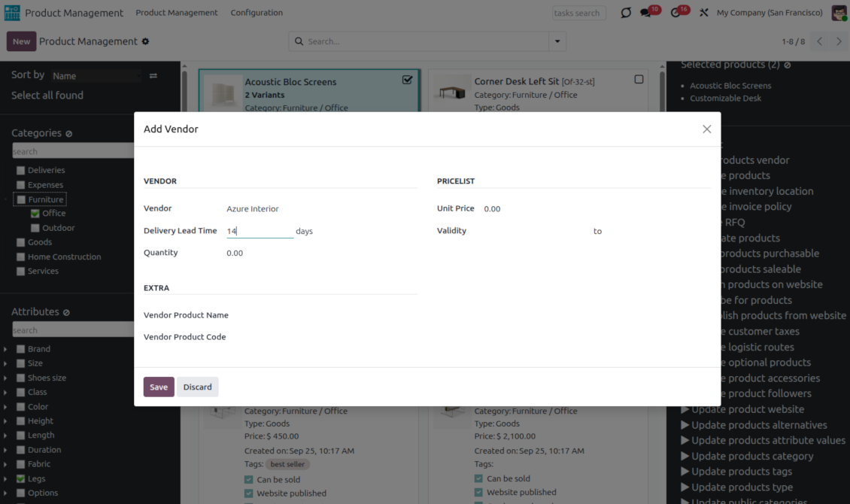
Task: Open the Product Management menu item
Action: (x=177, y=13)
